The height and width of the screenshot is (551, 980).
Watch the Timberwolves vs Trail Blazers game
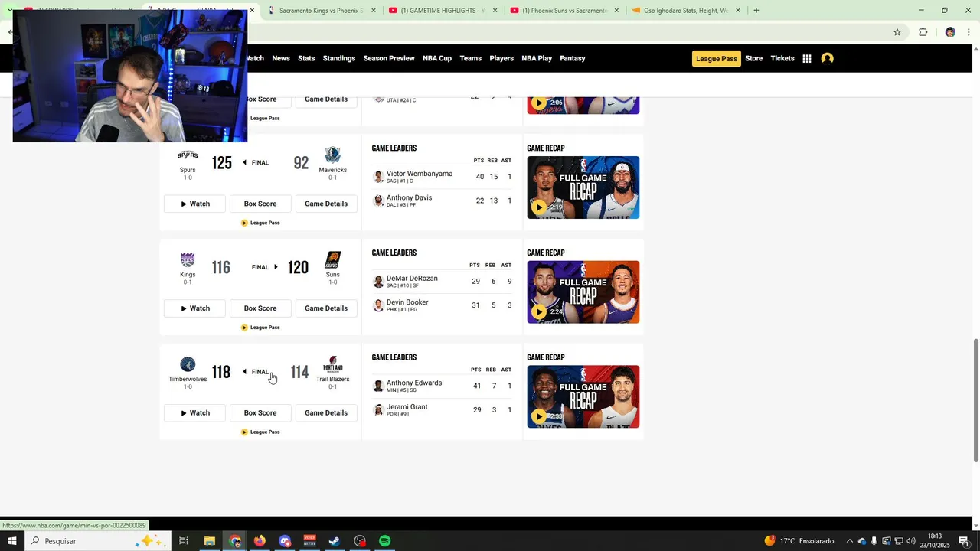194,413
